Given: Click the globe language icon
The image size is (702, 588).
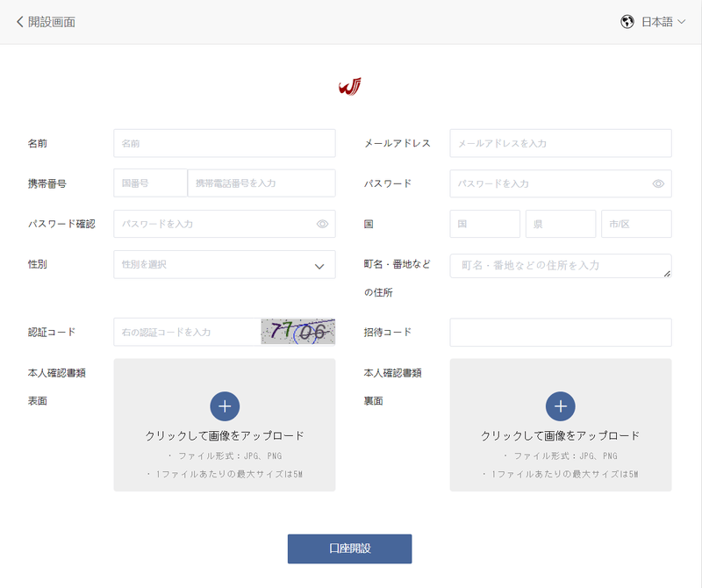Looking at the screenshot, I should [x=627, y=22].
